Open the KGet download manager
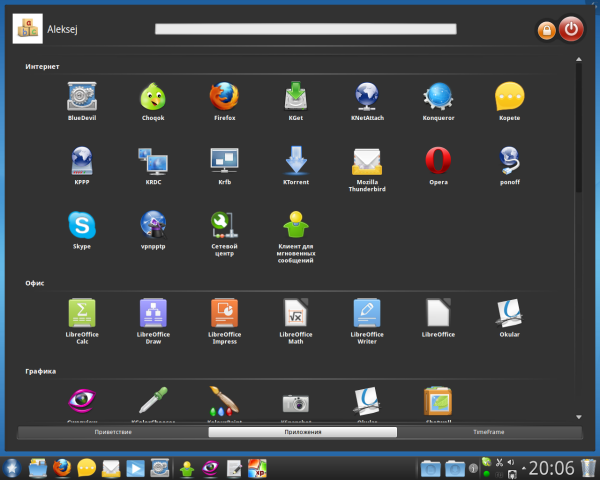The width and height of the screenshot is (600, 480). click(x=295, y=101)
